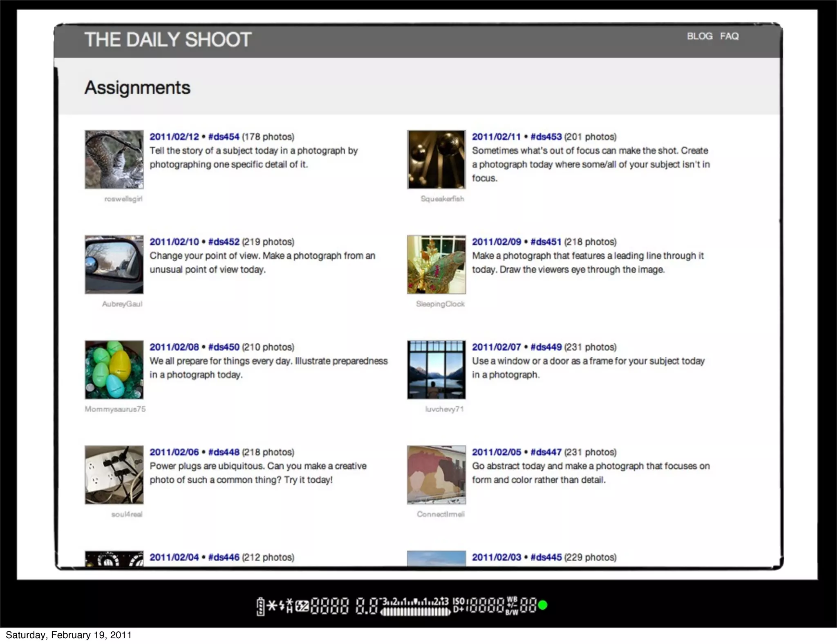Click the Mommysaurus75 username
The width and height of the screenshot is (837, 644).
pyautogui.click(x=115, y=409)
